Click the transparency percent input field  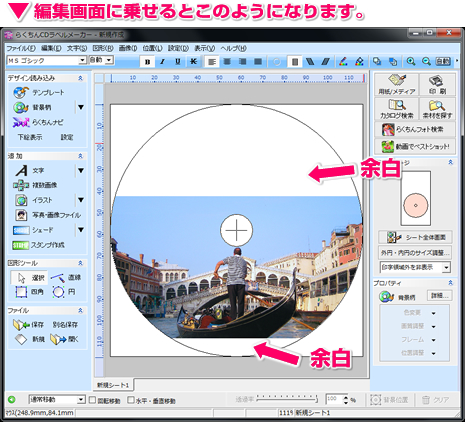[x=334, y=399]
